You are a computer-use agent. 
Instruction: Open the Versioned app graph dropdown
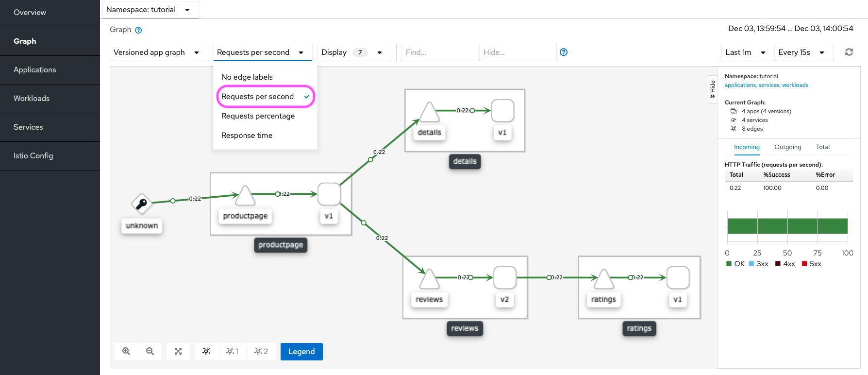pos(159,52)
